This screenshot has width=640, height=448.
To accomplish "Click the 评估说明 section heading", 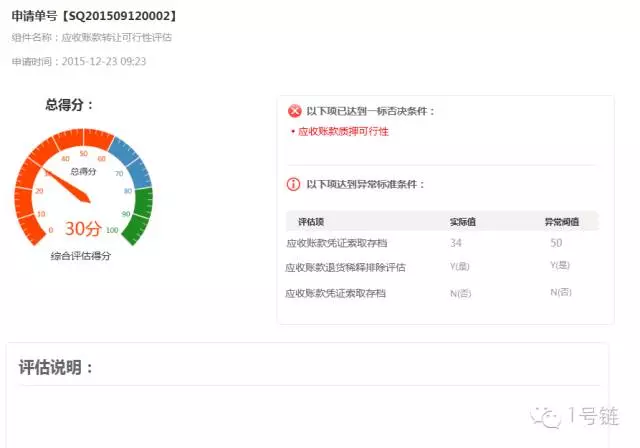I will pyautogui.click(x=56, y=367).
